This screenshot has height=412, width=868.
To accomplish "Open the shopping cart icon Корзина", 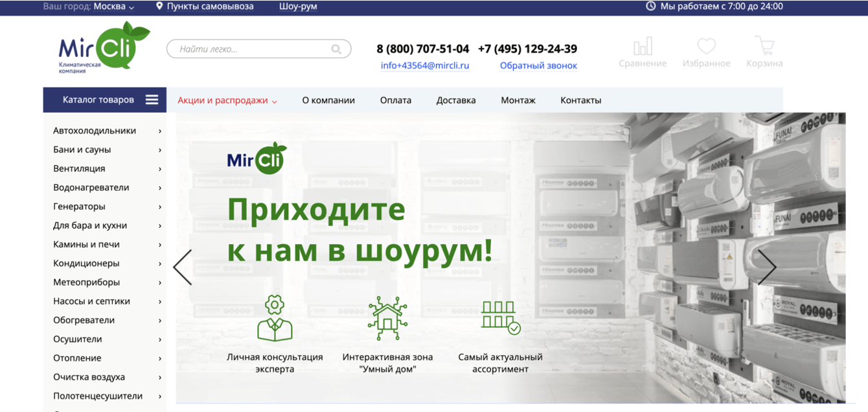I will (x=764, y=45).
